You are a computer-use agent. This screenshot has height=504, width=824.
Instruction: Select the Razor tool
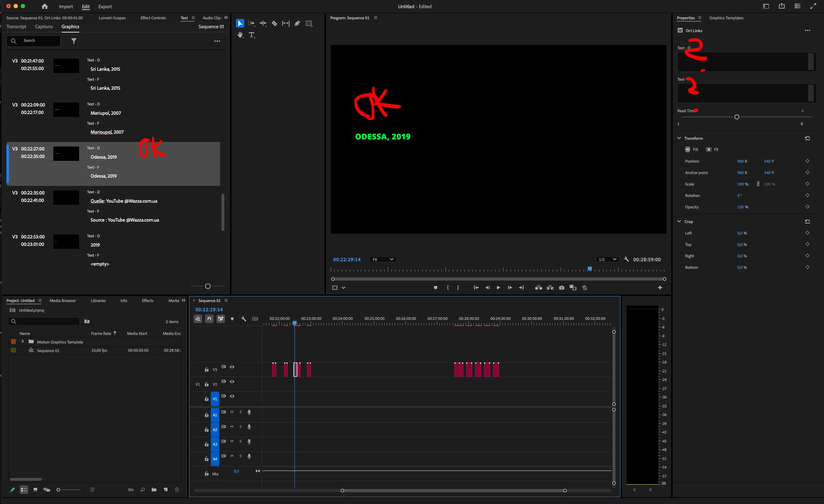pyautogui.click(x=274, y=24)
